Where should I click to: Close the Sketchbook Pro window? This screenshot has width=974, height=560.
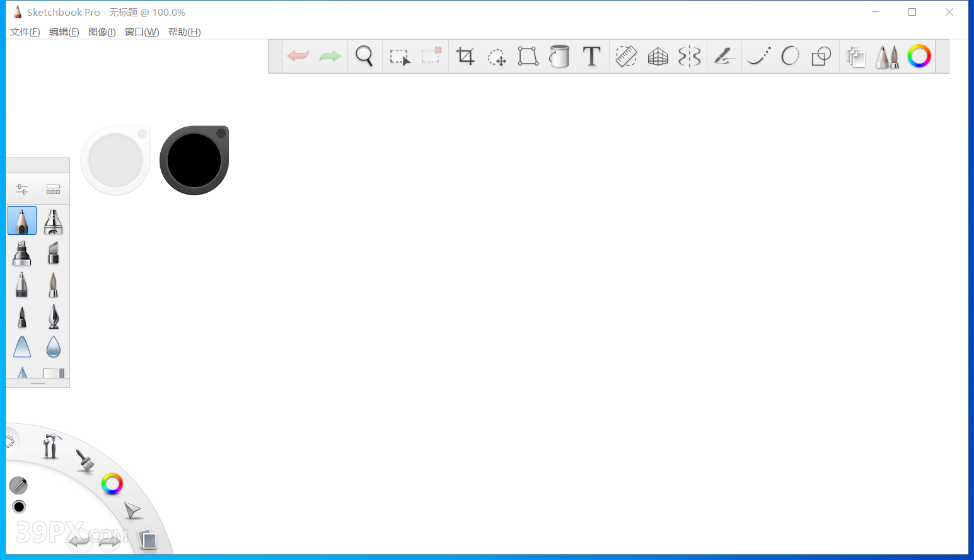949,12
